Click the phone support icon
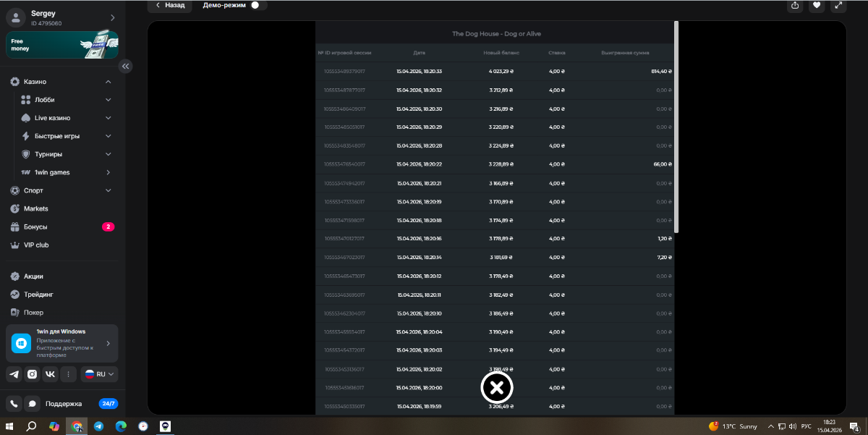The image size is (868, 435). click(14, 404)
